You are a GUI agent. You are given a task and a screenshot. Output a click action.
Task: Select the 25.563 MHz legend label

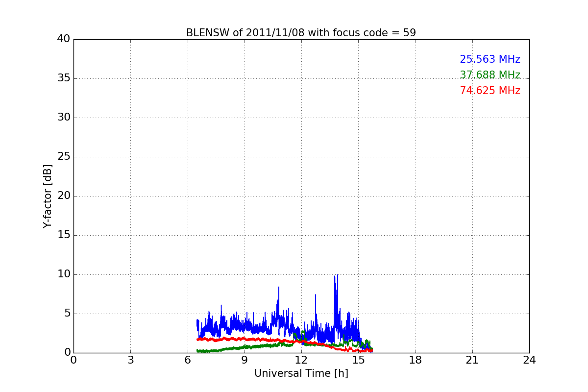coord(490,59)
